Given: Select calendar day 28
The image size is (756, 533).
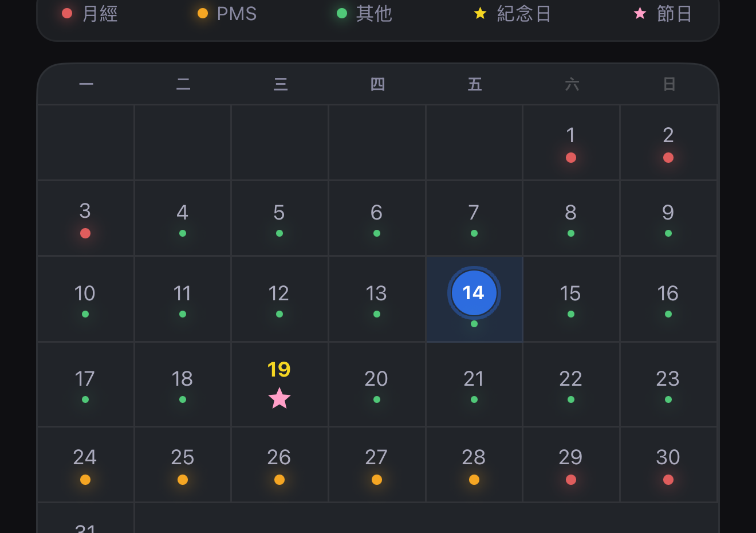Looking at the screenshot, I should point(474,464).
